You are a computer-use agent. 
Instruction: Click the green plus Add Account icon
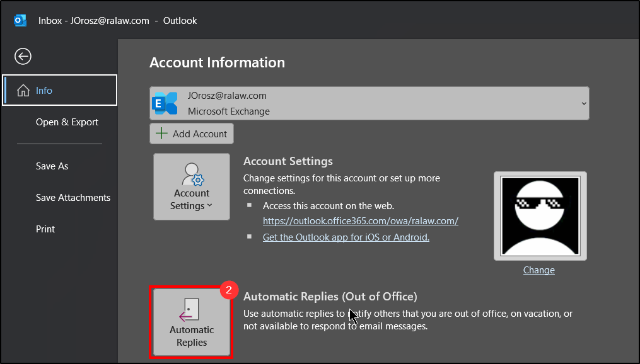click(x=162, y=134)
